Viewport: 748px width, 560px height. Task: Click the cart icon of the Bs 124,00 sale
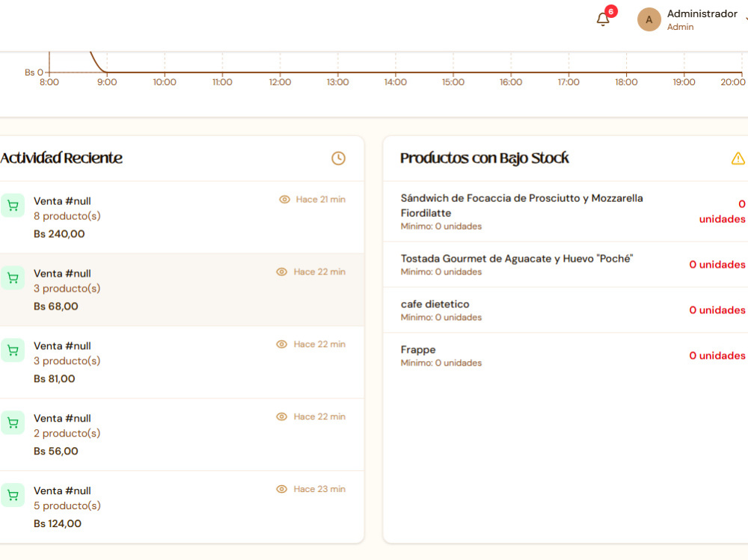click(x=13, y=496)
